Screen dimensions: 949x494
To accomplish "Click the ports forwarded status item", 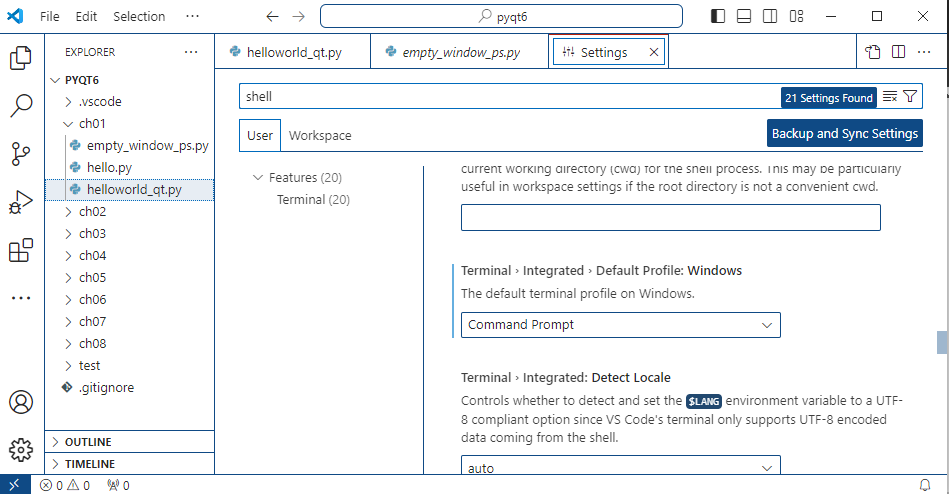I will point(118,485).
